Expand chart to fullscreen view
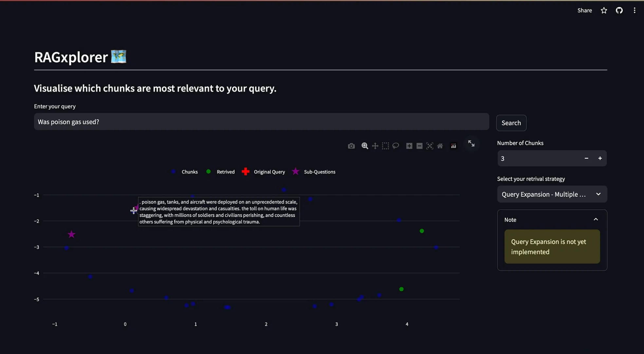Screen dimensions: 644x354 pyautogui.click(x=471, y=144)
